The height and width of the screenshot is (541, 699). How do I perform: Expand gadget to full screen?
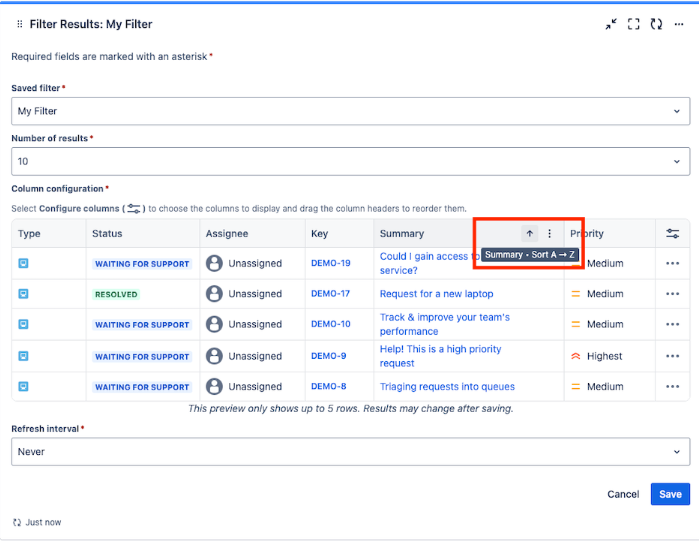point(633,24)
